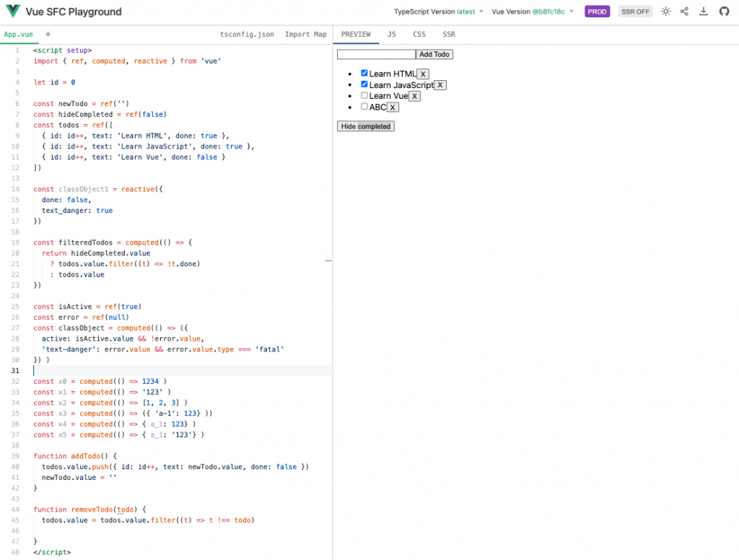
Task: Toggle the SSR OFF button
Action: [635, 12]
